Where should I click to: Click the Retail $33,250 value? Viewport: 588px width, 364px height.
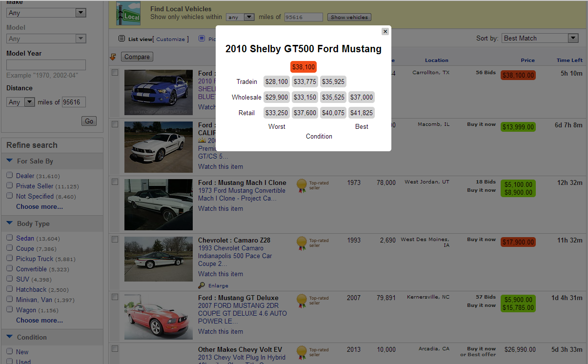point(277,113)
